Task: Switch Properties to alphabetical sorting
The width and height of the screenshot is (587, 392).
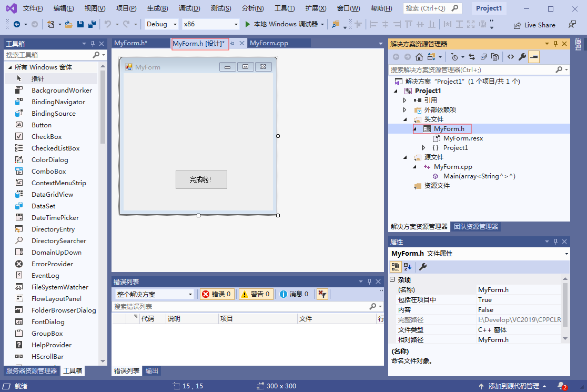Action: coord(407,266)
